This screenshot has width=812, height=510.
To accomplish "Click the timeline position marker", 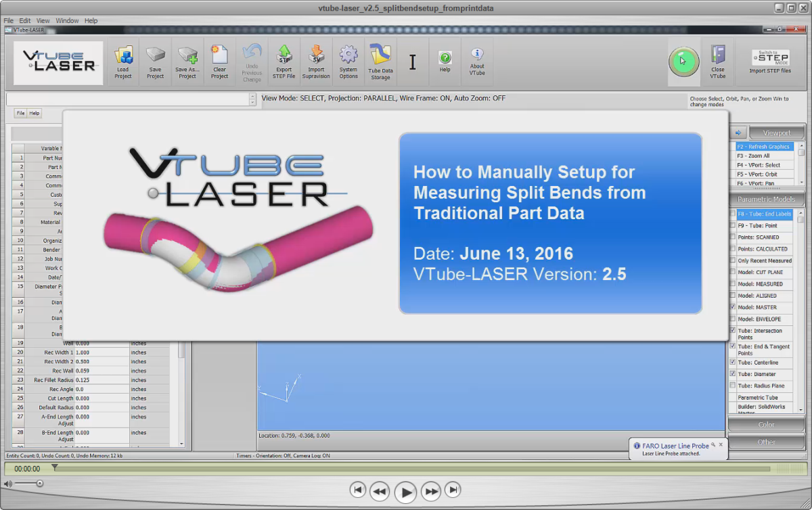I will point(55,466).
